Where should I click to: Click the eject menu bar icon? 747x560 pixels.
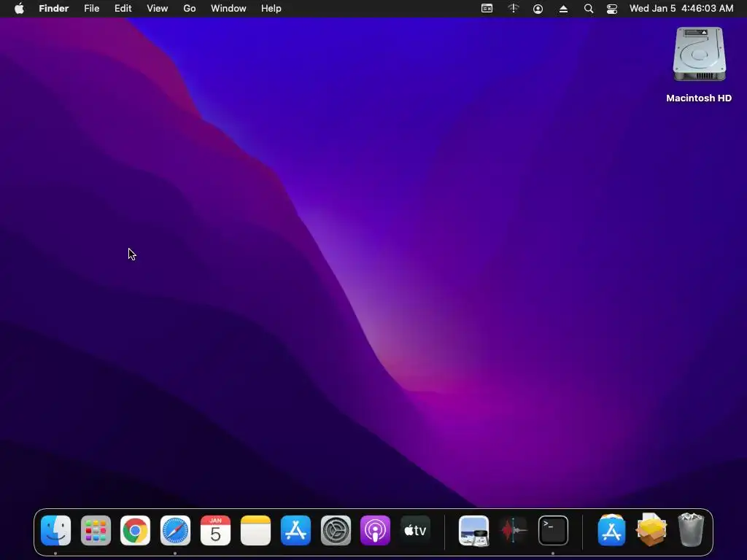point(563,9)
